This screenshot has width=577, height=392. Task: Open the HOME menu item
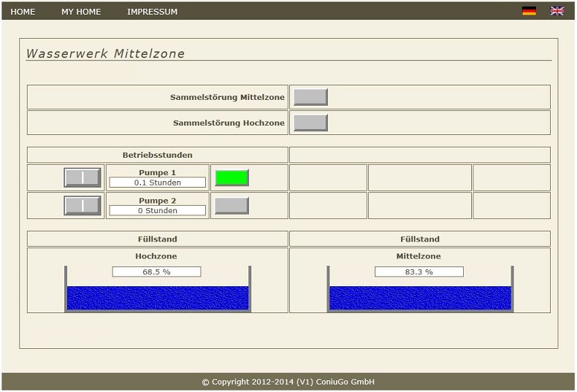click(23, 12)
